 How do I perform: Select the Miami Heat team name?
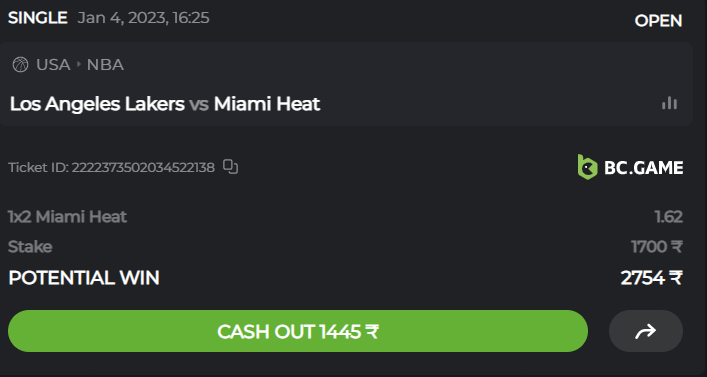267,104
